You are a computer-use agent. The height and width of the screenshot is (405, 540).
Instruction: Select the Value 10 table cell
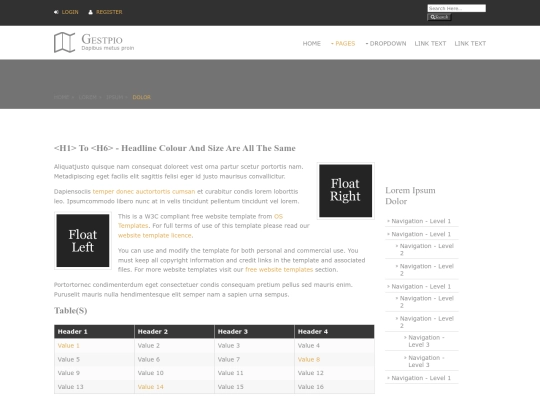174,373
